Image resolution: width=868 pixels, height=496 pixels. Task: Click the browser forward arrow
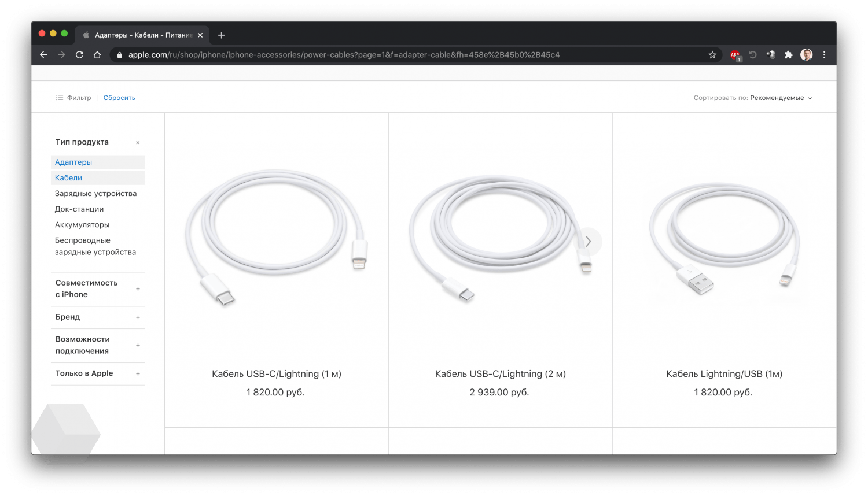(x=61, y=55)
